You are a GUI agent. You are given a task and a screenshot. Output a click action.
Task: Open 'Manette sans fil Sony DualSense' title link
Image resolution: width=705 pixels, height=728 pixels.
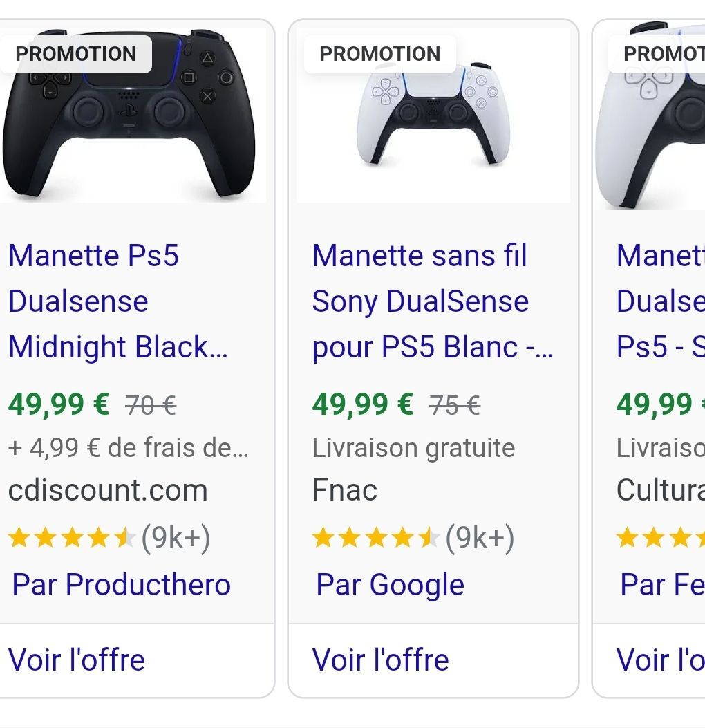click(x=433, y=301)
